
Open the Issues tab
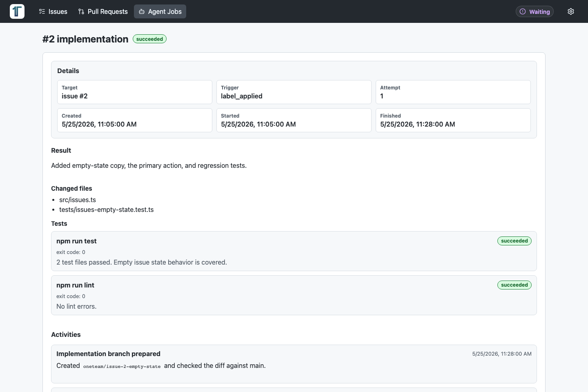53,11
